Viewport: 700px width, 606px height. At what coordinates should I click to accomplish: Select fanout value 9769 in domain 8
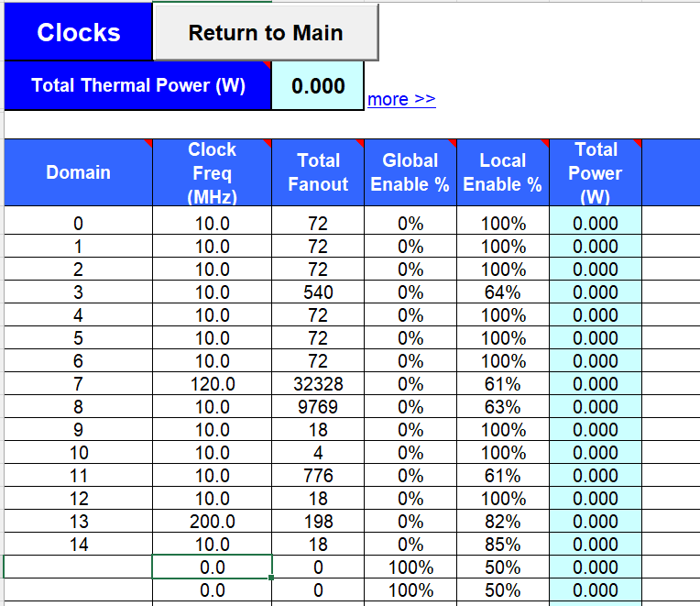(x=318, y=406)
